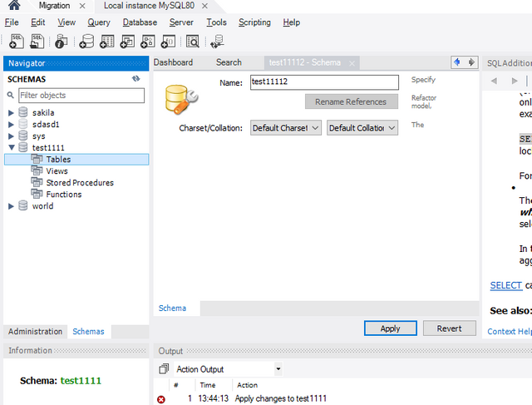Click the sakila database icon
The height and width of the screenshot is (405, 532).
[23, 112]
